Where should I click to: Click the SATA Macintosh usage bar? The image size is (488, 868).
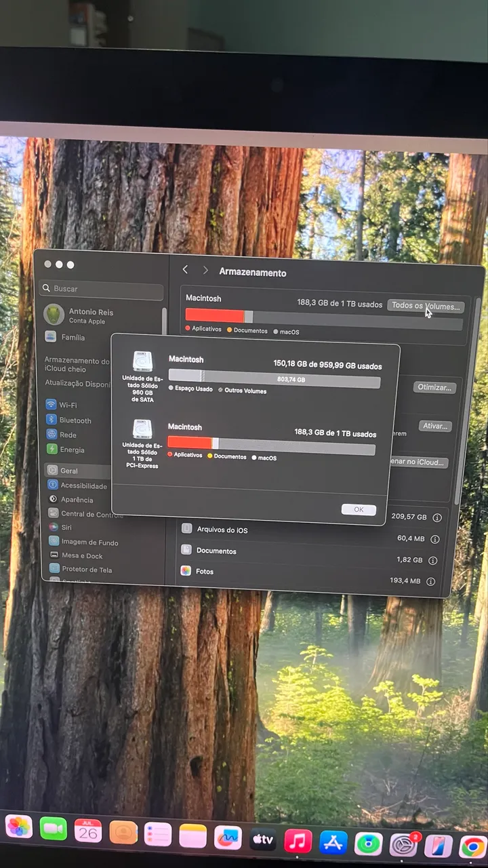point(274,377)
